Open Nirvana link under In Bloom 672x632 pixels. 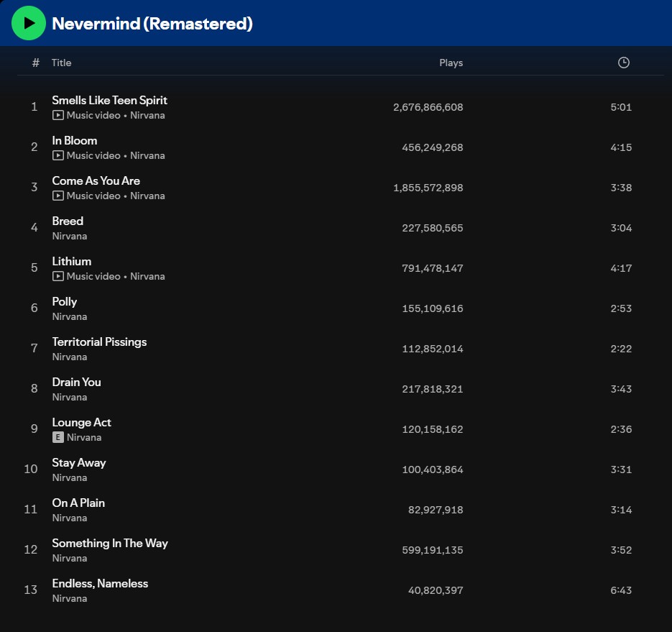pos(147,155)
